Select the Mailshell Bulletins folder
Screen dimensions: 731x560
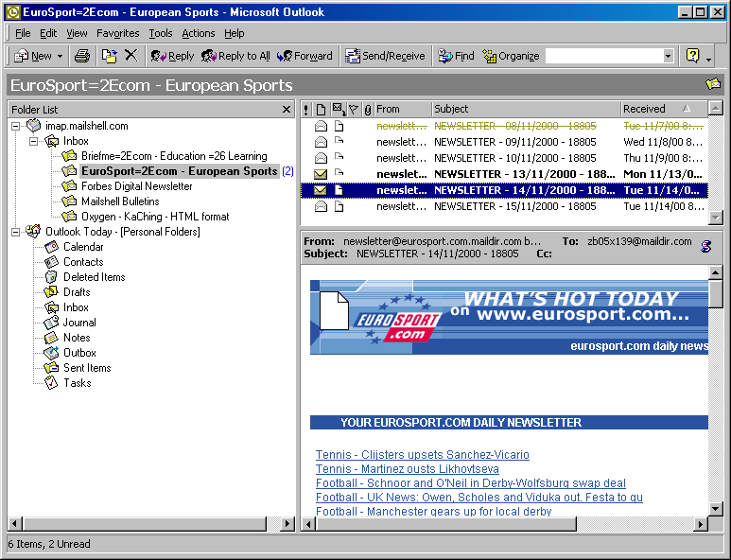click(120, 201)
